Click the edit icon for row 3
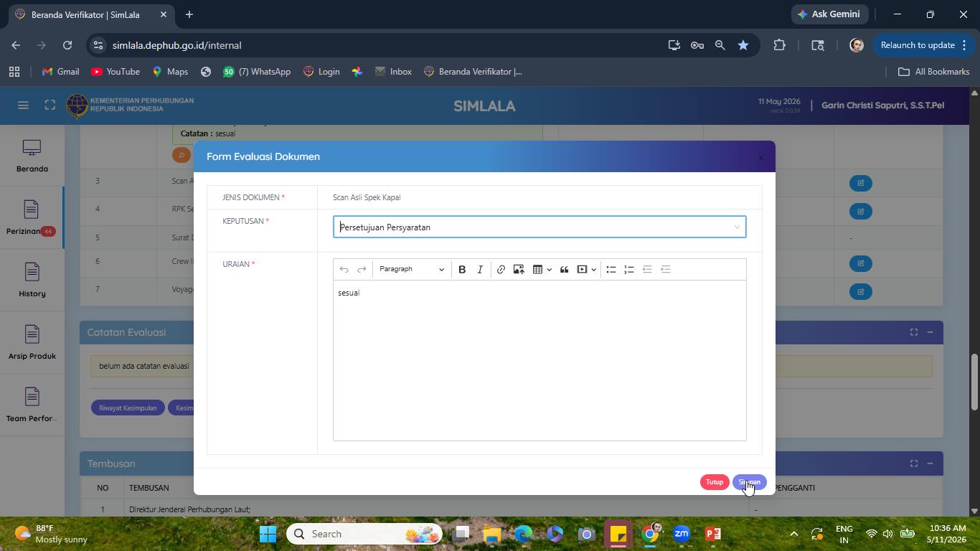980x551 pixels. pyautogui.click(x=860, y=183)
